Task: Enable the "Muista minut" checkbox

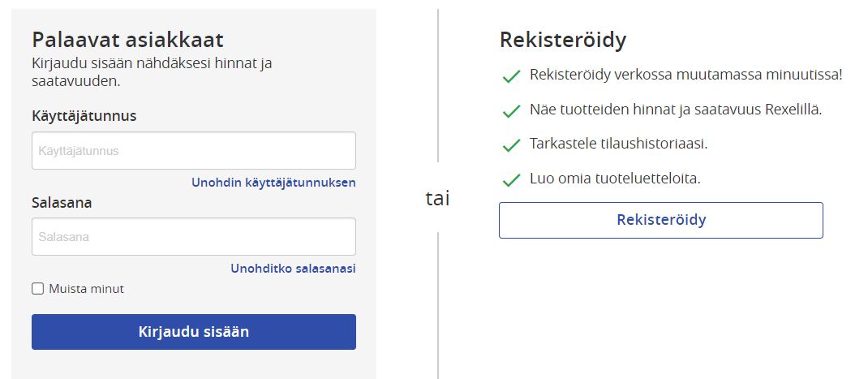Action: (x=37, y=289)
